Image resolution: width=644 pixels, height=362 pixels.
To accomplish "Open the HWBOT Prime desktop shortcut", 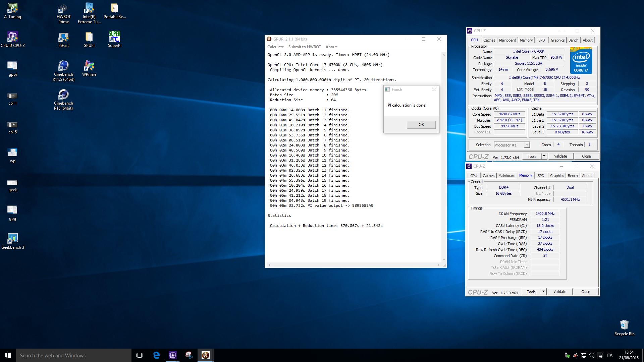I will [63, 13].
